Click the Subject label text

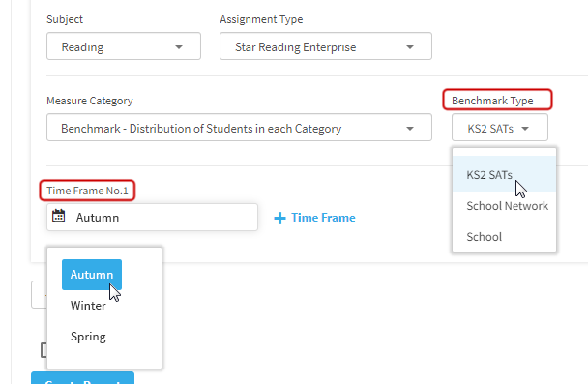65,19
